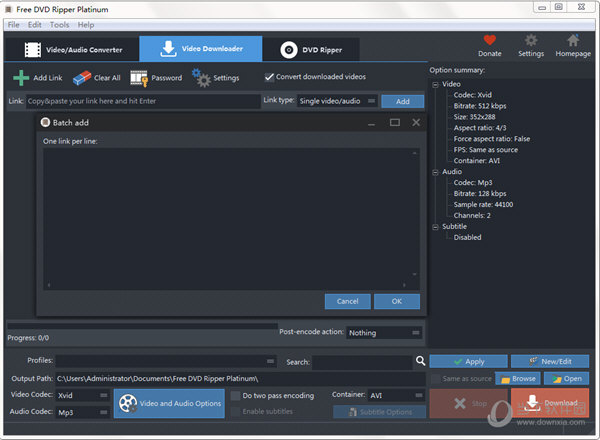Open the Tools menu
The height and width of the screenshot is (440, 600).
click(x=59, y=25)
